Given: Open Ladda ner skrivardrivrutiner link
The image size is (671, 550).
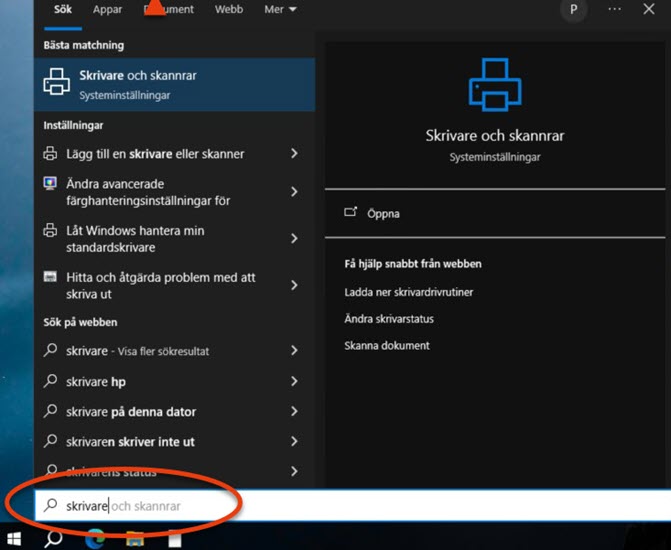Looking at the screenshot, I should click(409, 292).
